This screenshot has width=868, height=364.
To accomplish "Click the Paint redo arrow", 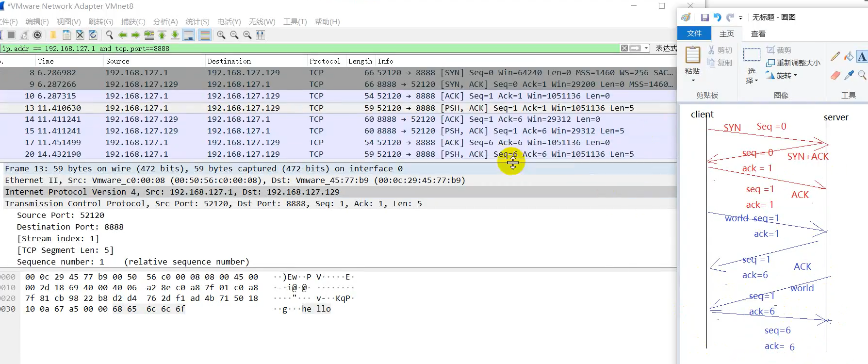I will [730, 17].
